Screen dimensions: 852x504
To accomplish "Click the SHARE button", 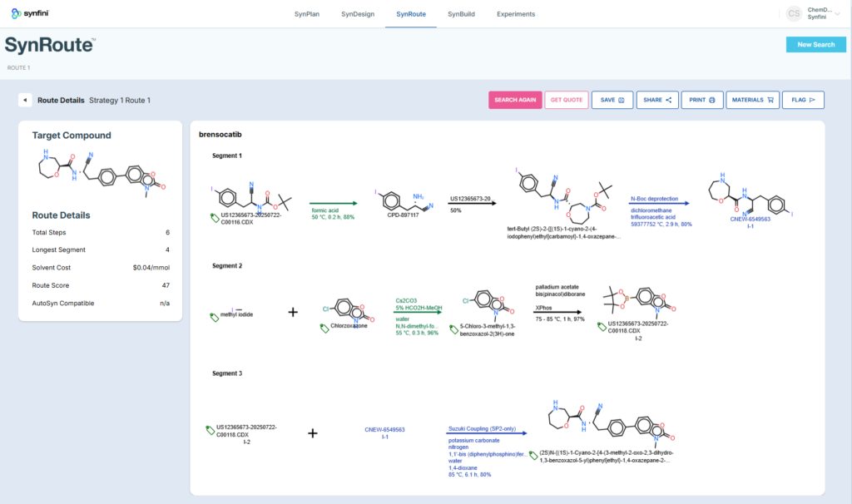I will [657, 100].
